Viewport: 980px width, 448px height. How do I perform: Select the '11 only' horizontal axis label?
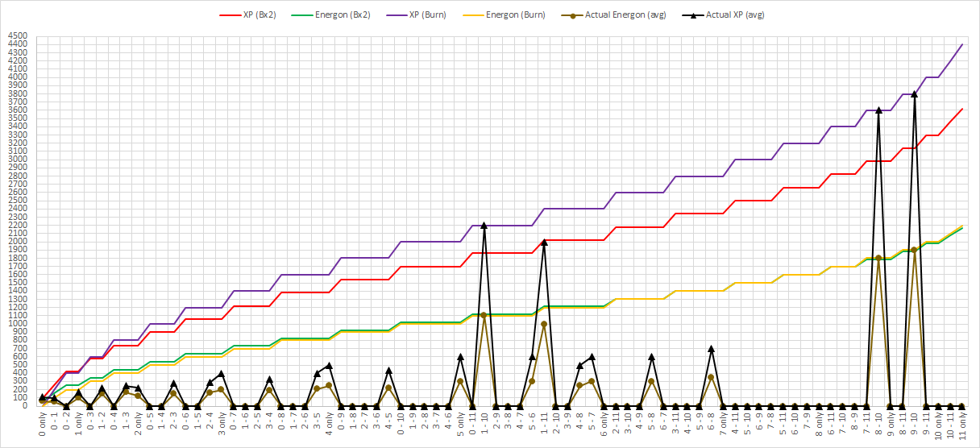pos(962,424)
